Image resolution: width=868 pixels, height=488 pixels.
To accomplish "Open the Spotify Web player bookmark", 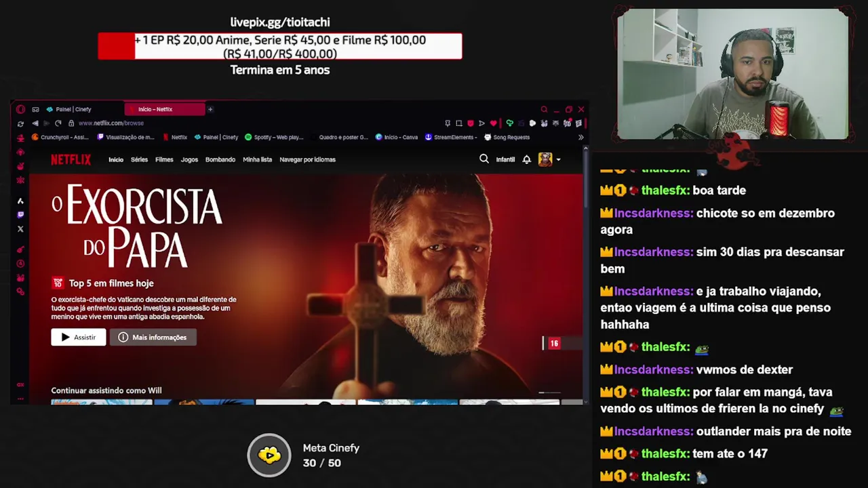I will tap(274, 137).
